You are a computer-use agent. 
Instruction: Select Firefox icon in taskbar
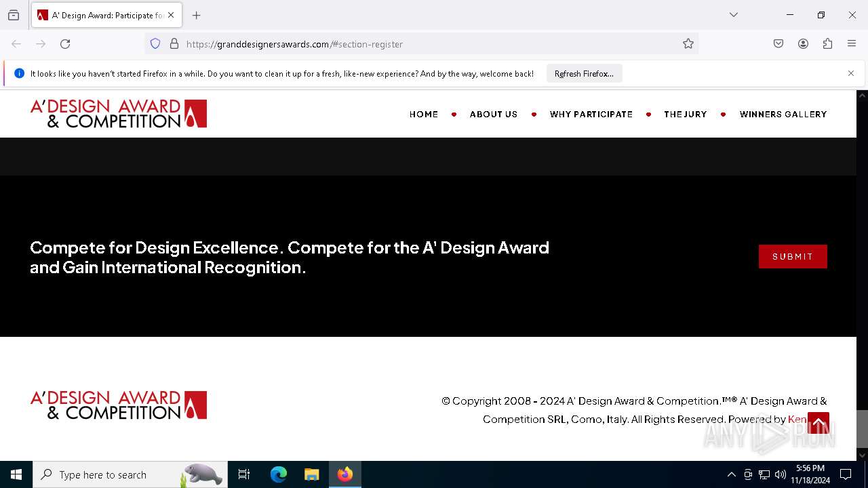click(345, 474)
